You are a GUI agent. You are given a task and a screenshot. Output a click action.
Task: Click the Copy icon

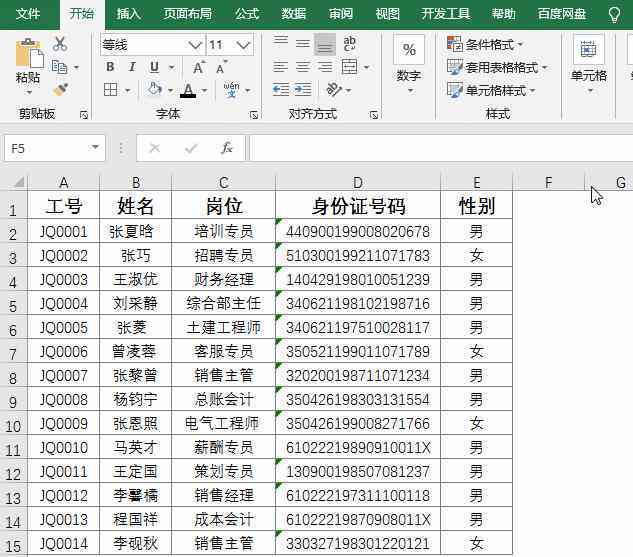click(x=60, y=67)
